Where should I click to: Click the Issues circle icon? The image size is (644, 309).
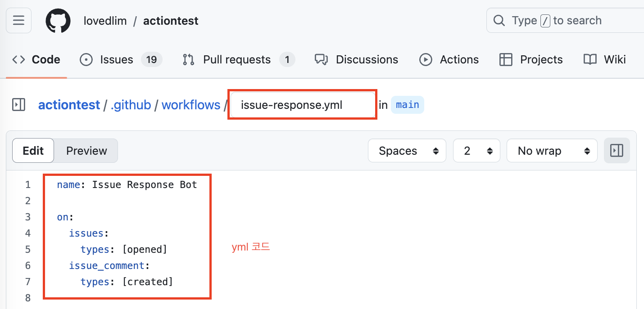86,59
